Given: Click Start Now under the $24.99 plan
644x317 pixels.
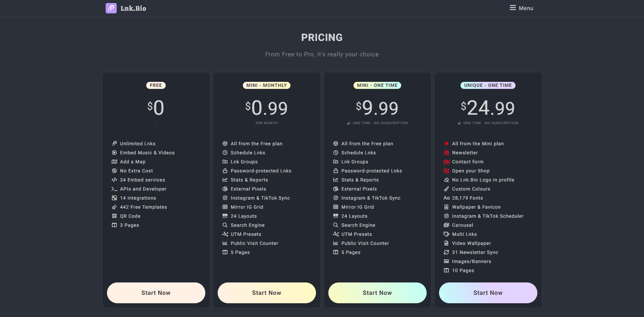Looking at the screenshot, I should click(x=488, y=293).
